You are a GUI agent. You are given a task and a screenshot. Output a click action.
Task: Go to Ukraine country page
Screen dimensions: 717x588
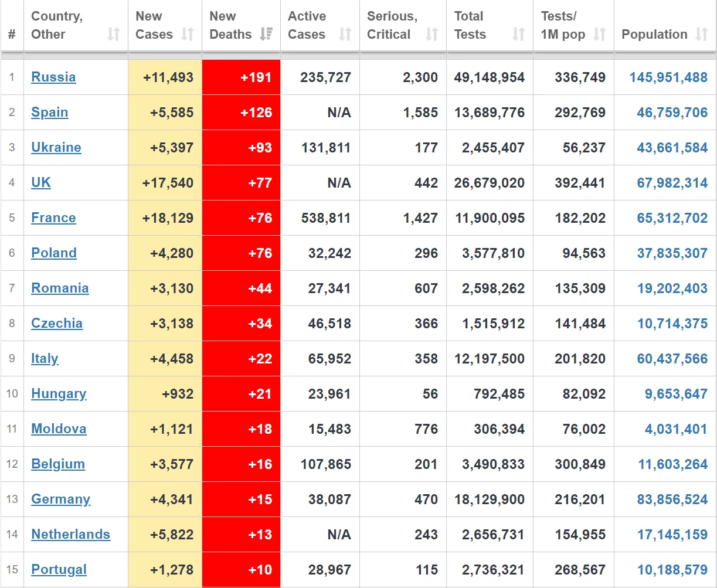tap(56, 147)
